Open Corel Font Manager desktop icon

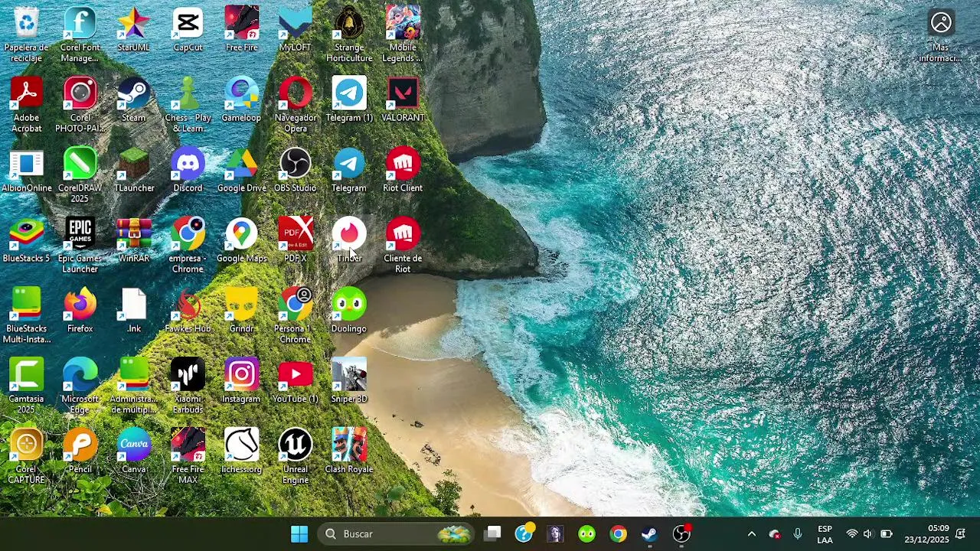pos(80,34)
